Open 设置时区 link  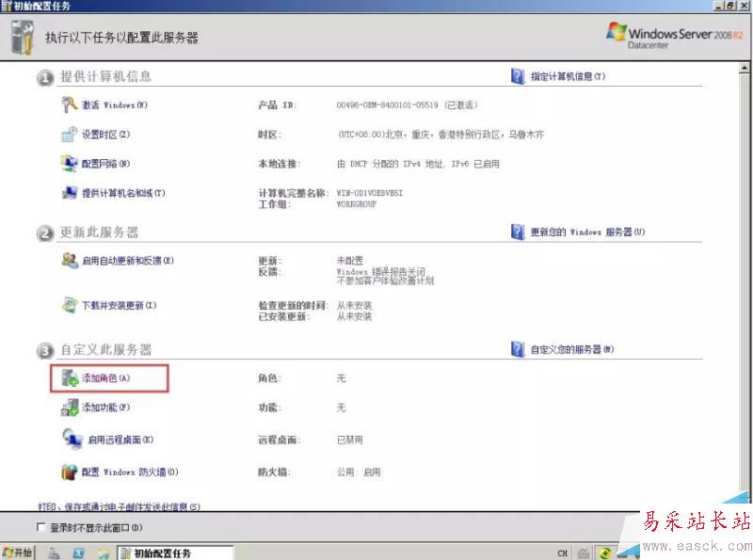tap(105, 135)
